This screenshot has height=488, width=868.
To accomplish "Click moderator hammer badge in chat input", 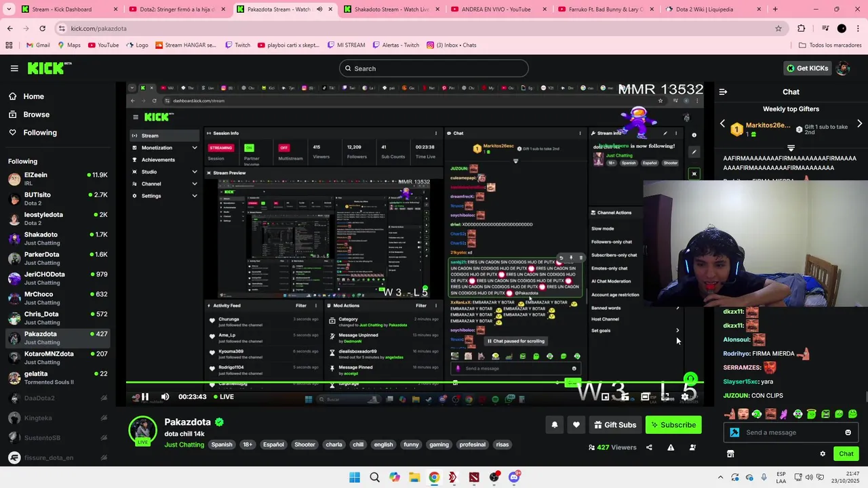I will (734, 432).
